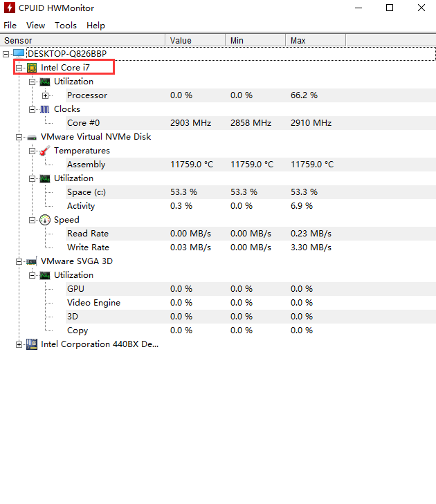Collapse the Intel Core i7 tree node
Screen dimensions: 436x504
(19, 68)
